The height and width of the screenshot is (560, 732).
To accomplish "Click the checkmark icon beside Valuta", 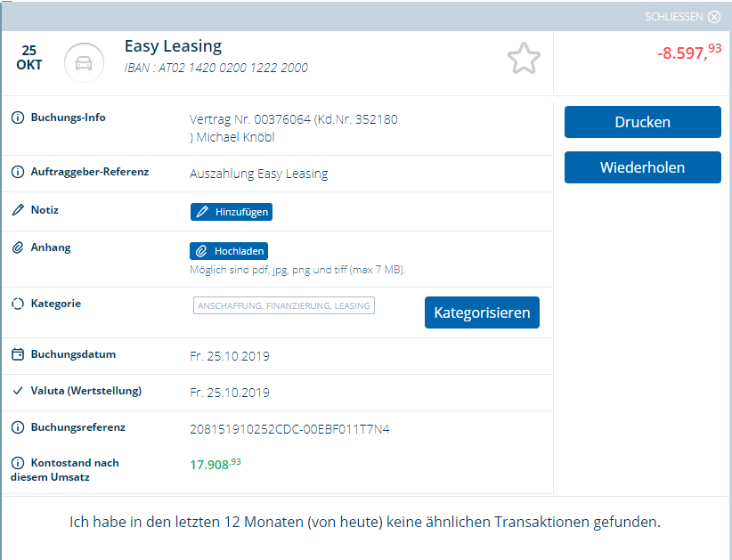I will click(18, 391).
